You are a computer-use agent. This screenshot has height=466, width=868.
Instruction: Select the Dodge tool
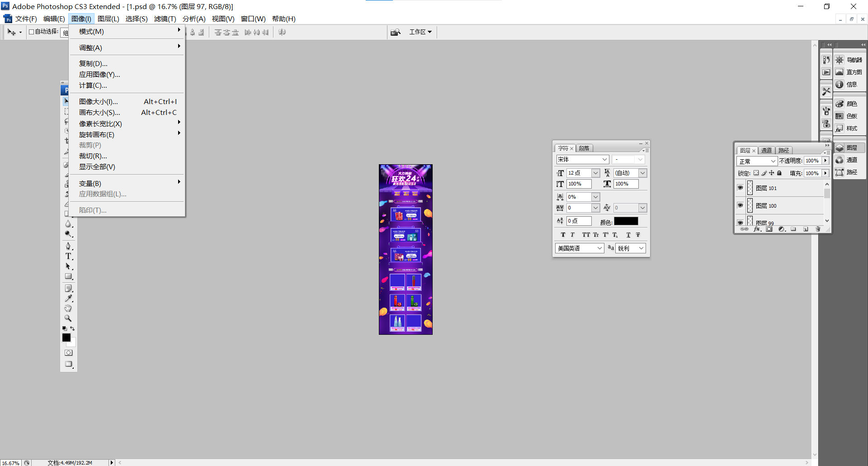68,234
